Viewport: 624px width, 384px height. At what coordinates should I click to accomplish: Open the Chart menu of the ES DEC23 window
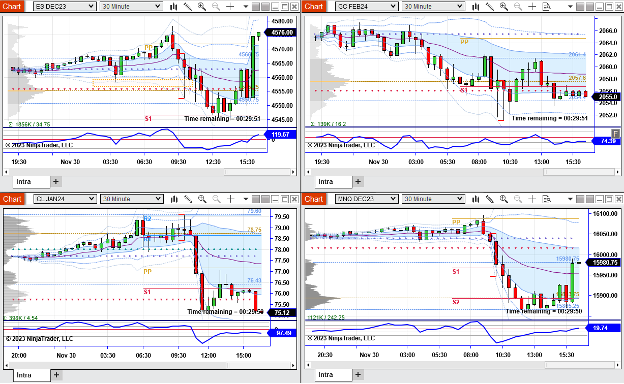click(12, 6)
